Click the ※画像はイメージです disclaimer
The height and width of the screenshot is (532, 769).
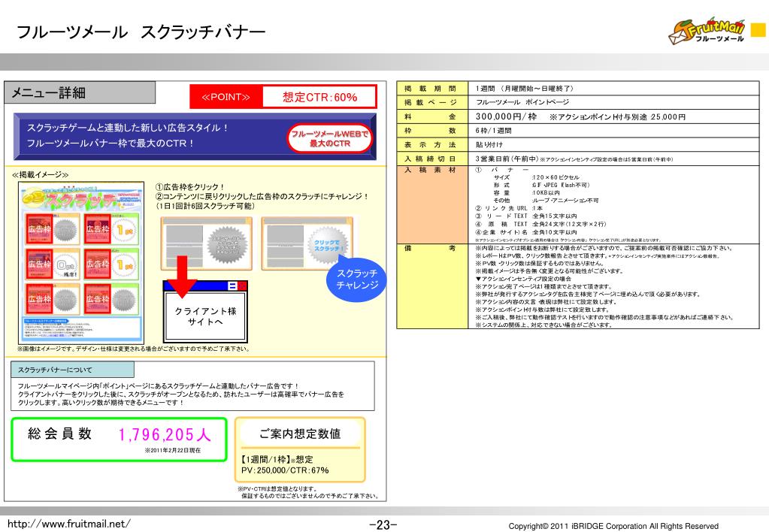click(134, 349)
